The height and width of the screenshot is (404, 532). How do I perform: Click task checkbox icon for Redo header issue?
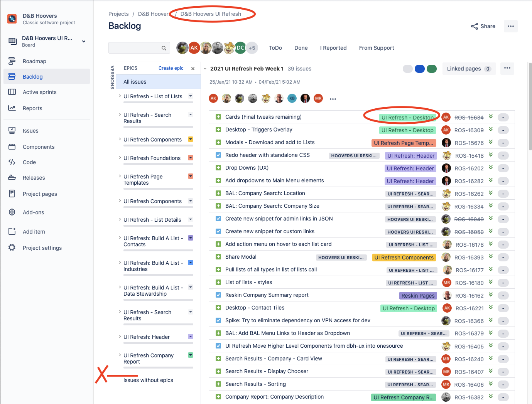218,155
